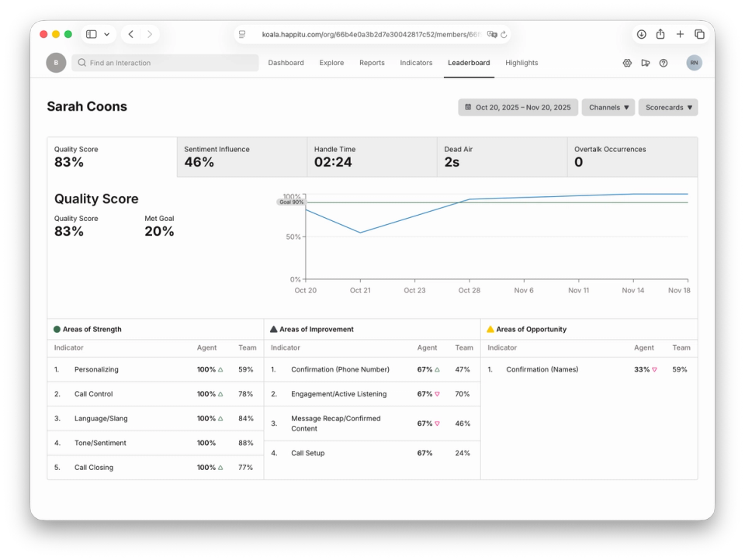
Task: Open the Explore tab
Action: click(x=331, y=63)
